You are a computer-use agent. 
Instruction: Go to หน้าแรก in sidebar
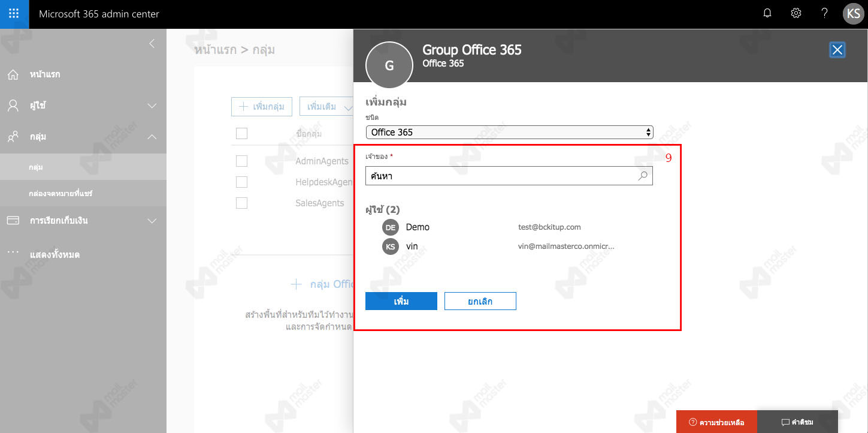45,75
